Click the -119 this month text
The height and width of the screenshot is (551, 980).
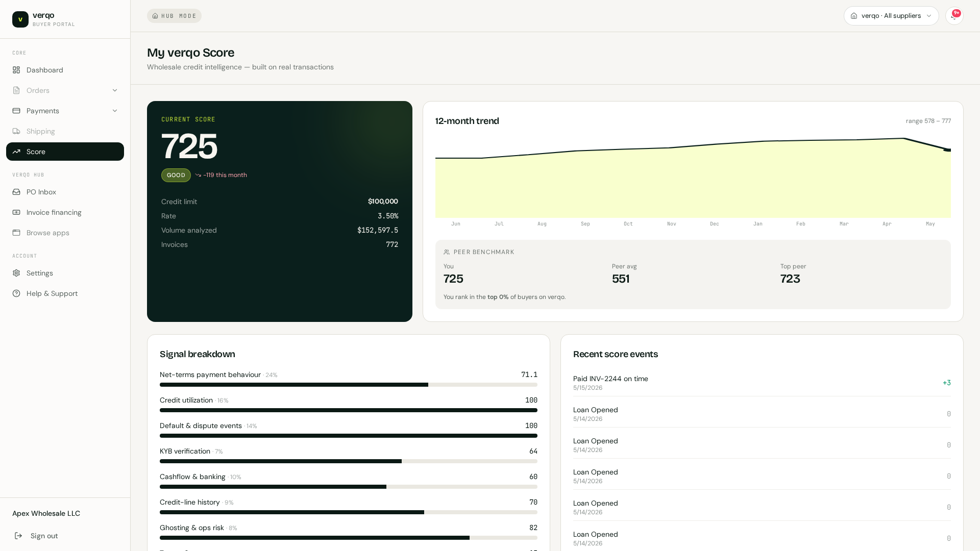pyautogui.click(x=225, y=175)
